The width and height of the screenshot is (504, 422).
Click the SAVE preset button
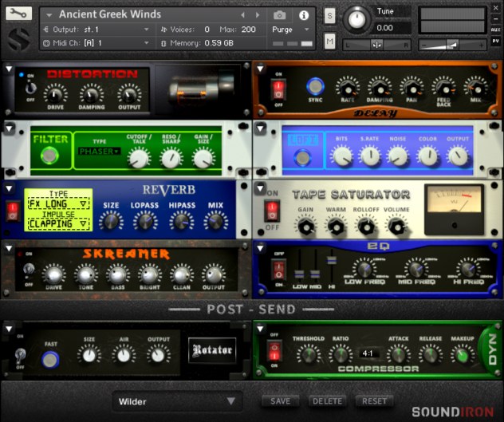[x=280, y=400]
